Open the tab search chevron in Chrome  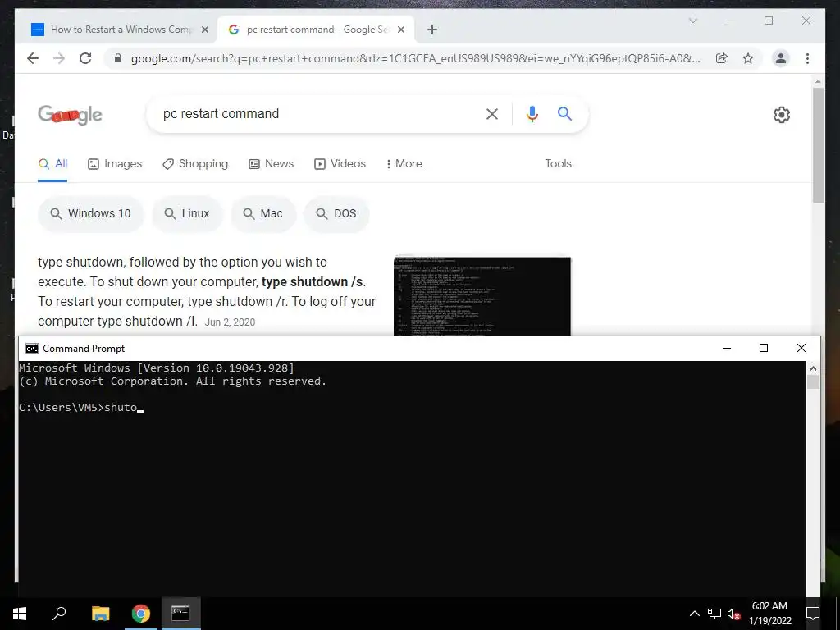point(692,21)
